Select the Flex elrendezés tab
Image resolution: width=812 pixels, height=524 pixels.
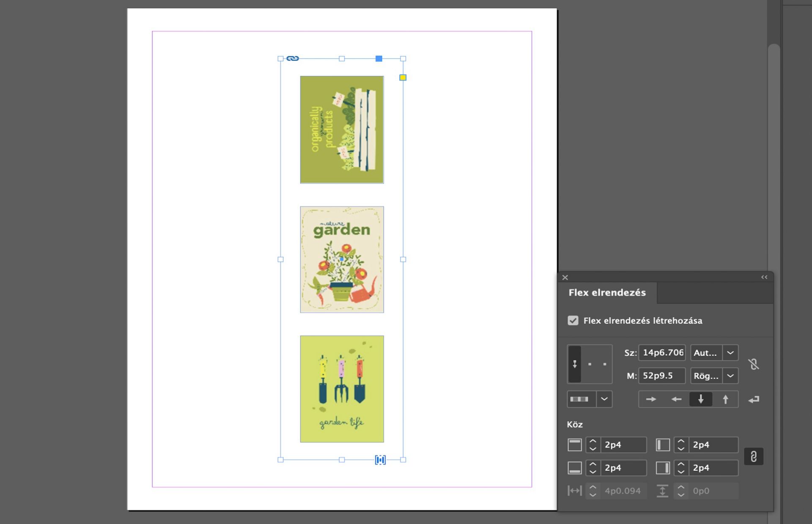tap(607, 293)
